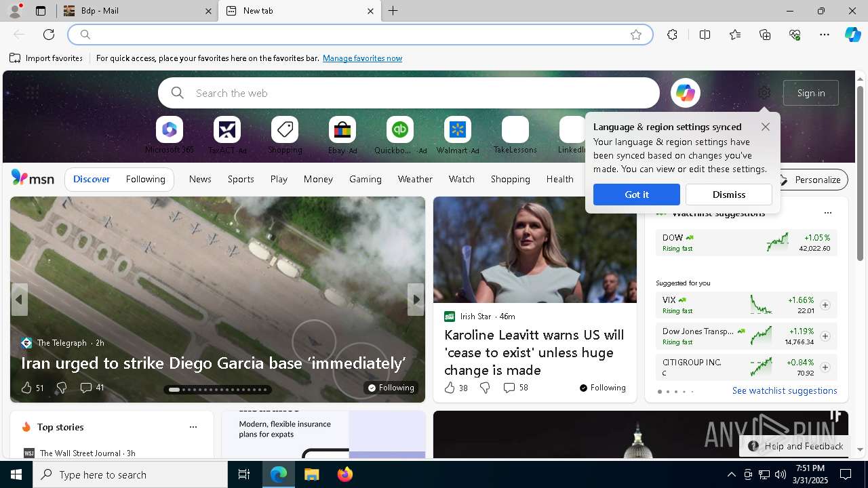This screenshot has height=488, width=868.
Task: Click the browser refresh button
Action: pos(49,35)
